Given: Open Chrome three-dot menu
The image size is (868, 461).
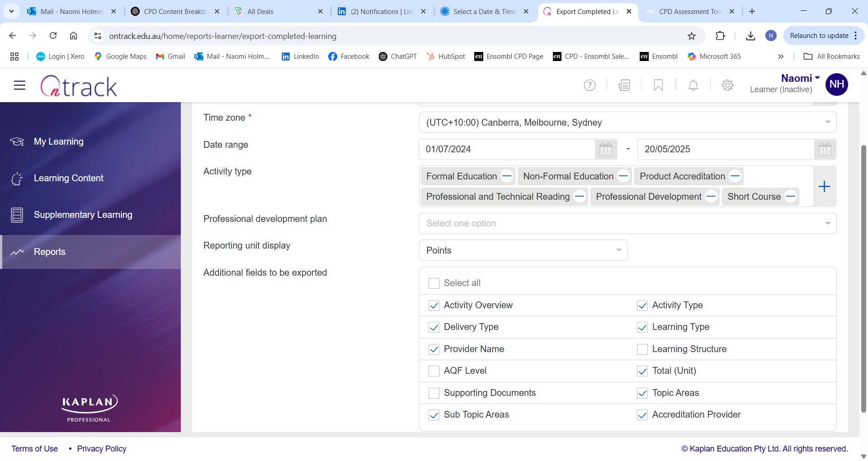Looking at the screenshot, I should pos(856,36).
